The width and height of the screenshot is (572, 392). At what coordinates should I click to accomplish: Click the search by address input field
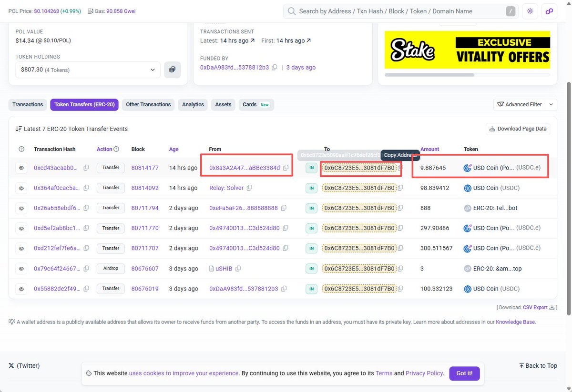pos(400,11)
